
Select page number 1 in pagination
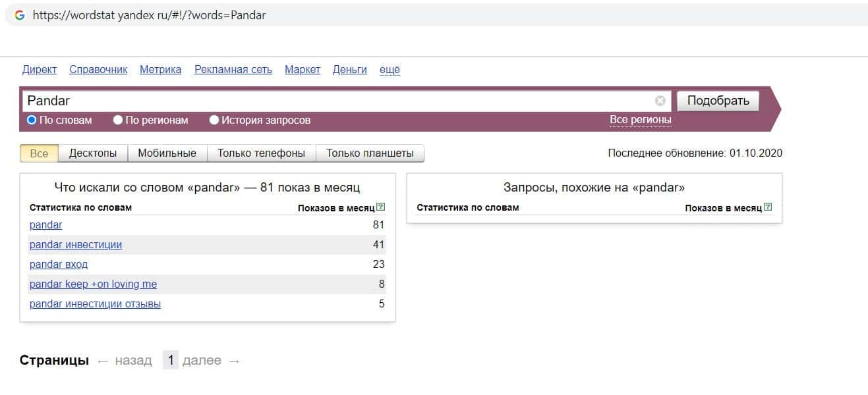(x=171, y=360)
